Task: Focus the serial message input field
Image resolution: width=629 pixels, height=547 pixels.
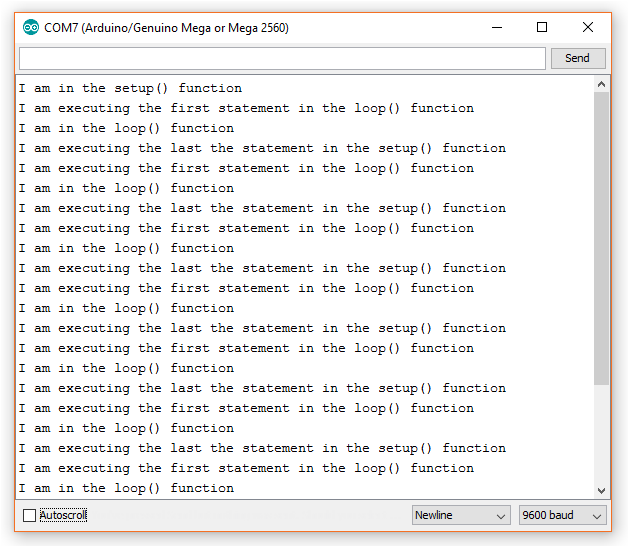Action: click(x=282, y=58)
